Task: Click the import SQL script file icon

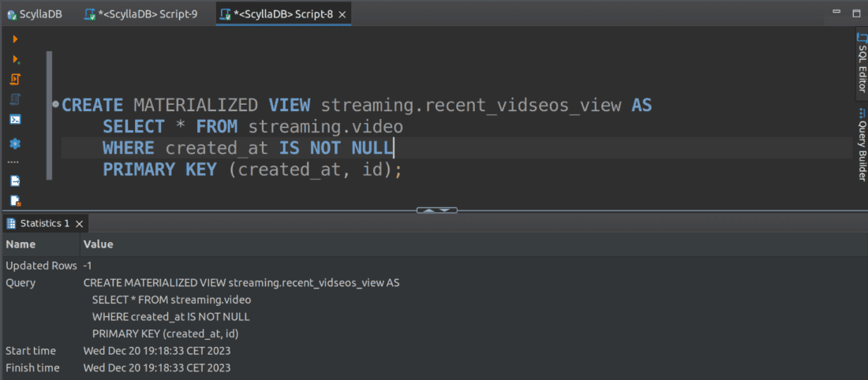Action: 15,181
